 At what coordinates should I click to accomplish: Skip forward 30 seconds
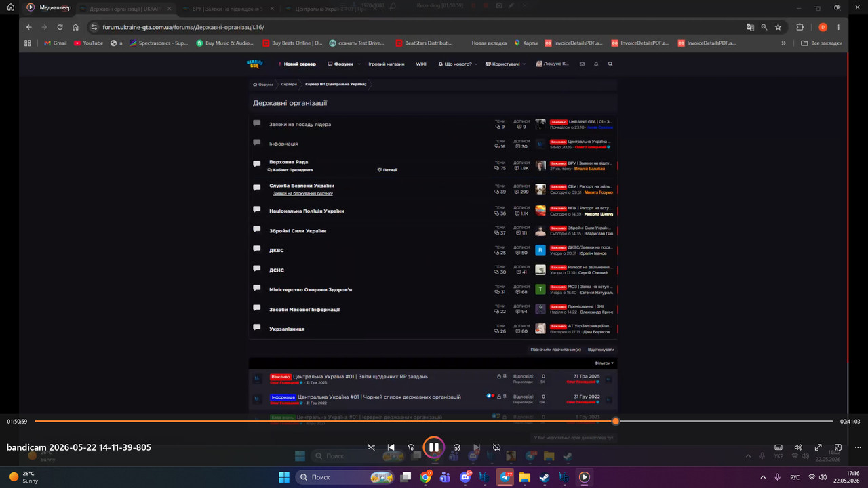(x=457, y=447)
